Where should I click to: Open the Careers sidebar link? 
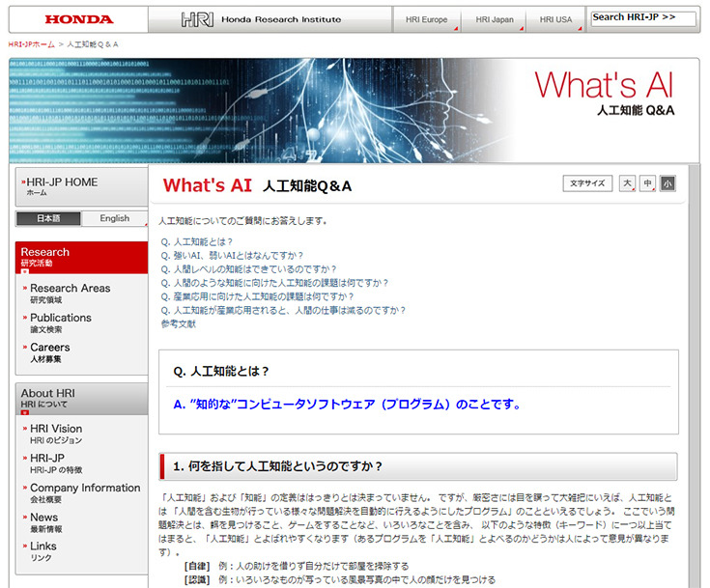pyautogui.click(x=50, y=348)
